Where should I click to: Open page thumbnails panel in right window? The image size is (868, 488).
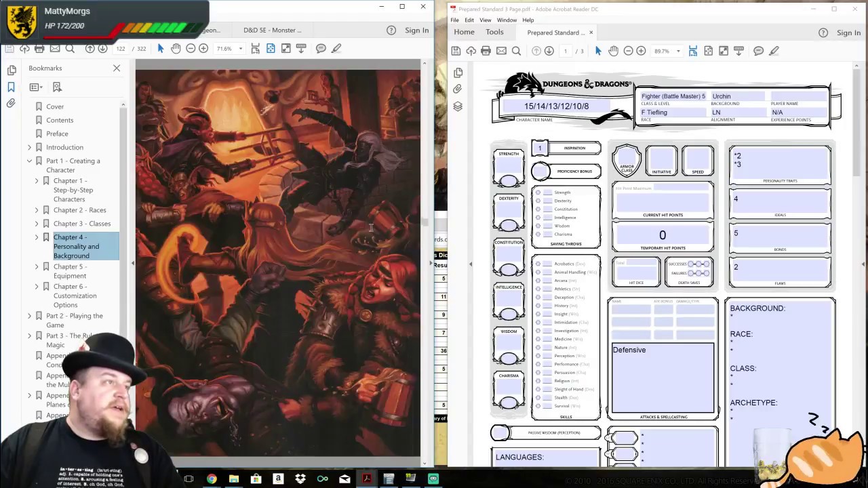(x=458, y=73)
